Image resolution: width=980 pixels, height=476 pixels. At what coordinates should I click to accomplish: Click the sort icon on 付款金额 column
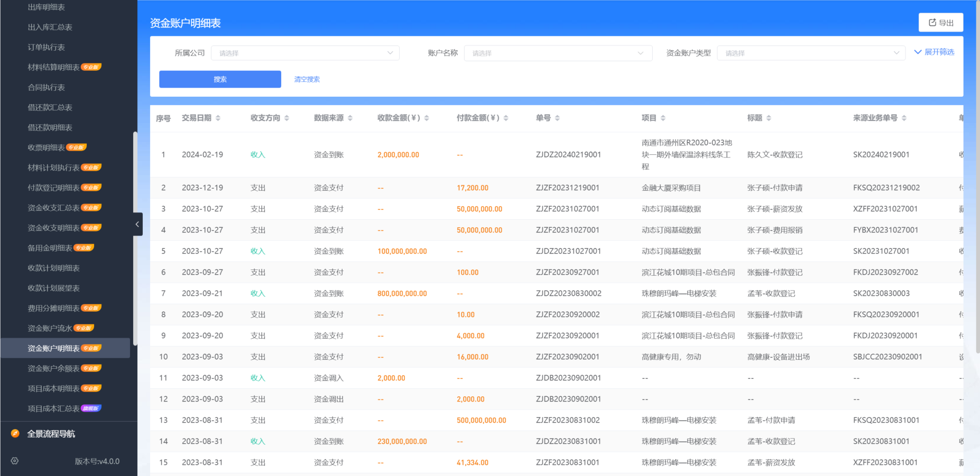click(x=506, y=118)
